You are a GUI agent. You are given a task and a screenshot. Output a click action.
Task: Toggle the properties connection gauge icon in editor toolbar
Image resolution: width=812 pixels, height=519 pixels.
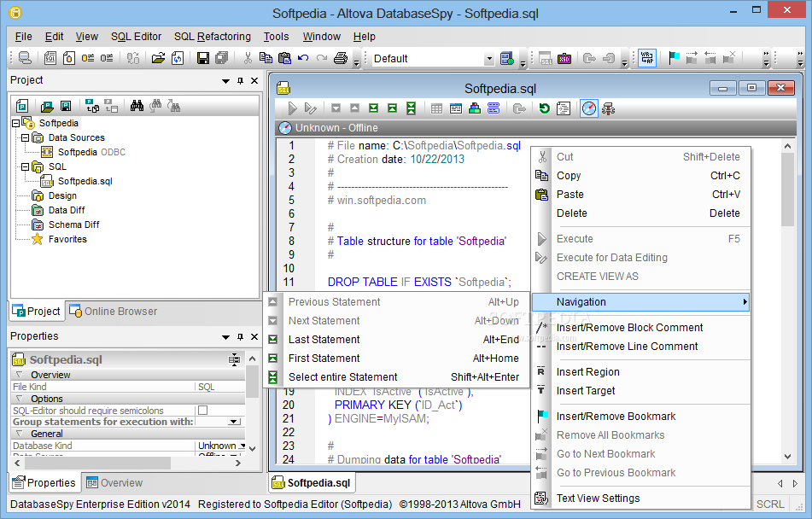tap(589, 108)
